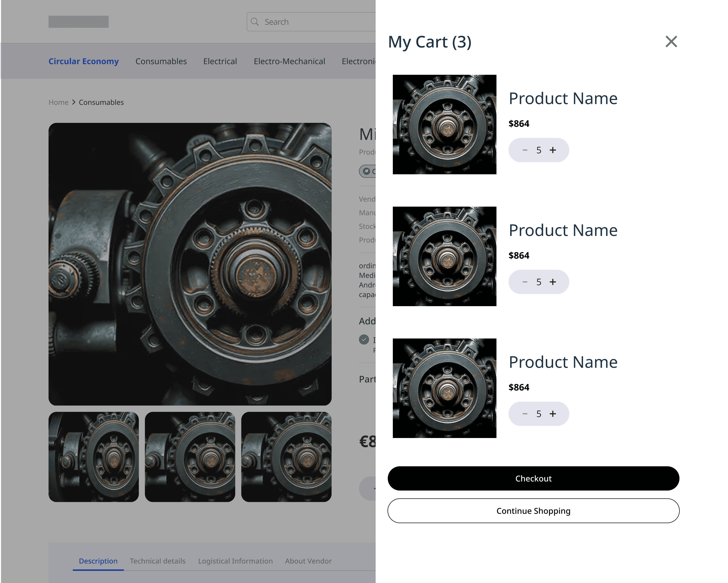Open first cart item's Product Name
728x583 pixels.
pyautogui.click(x=563, y=99)
